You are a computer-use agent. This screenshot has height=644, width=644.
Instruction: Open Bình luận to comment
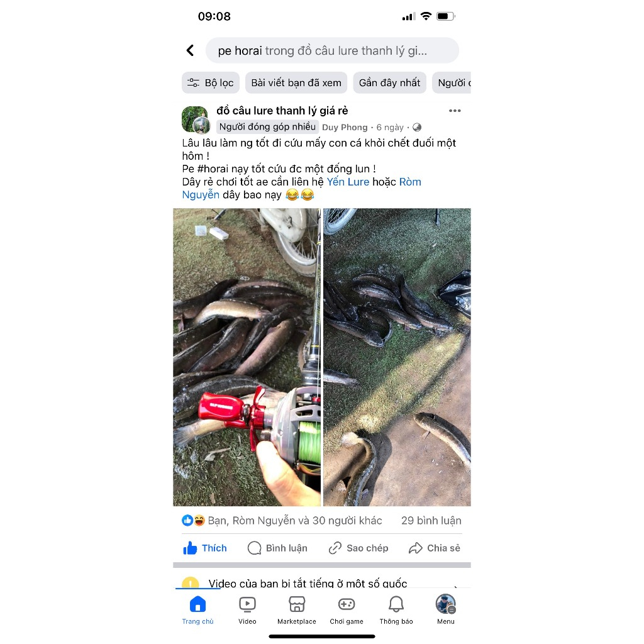coord(277,548)
